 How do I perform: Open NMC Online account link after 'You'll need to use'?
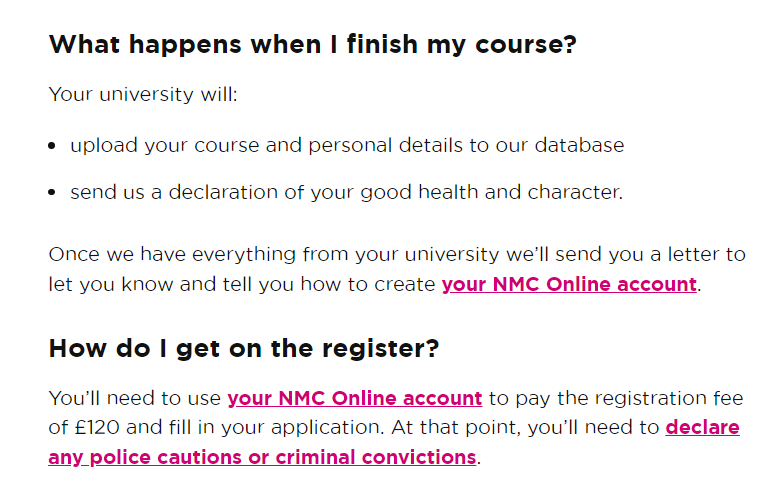(x=355, y=398)
